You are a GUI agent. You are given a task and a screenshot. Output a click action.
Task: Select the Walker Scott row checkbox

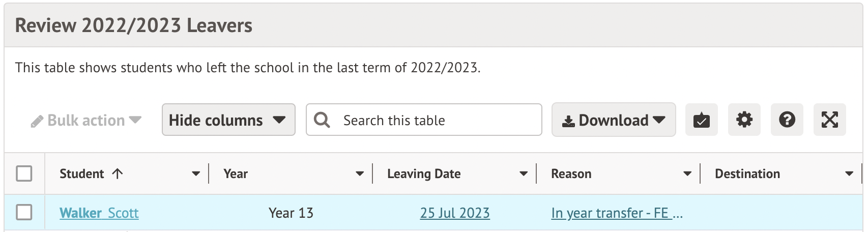point(24,212)
